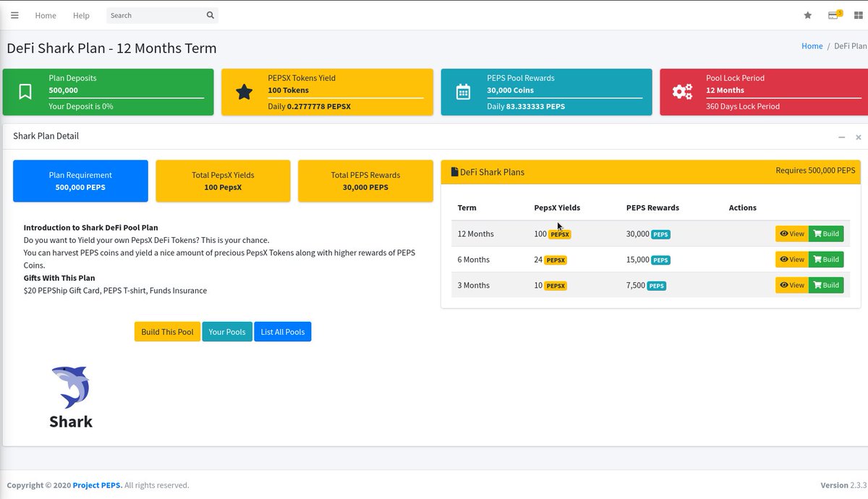
Task: Open the credit card notifications icon with badge 5
Action: (x=833, y=15)
